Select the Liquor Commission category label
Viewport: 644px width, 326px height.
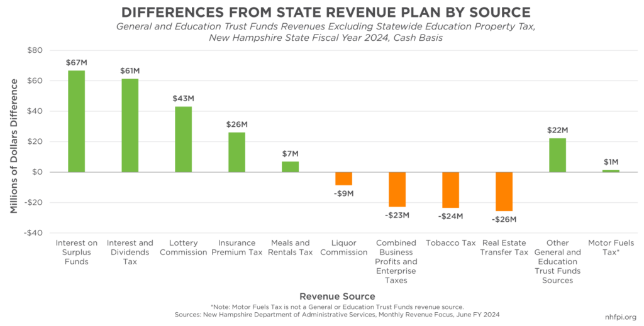pos(343,247)
